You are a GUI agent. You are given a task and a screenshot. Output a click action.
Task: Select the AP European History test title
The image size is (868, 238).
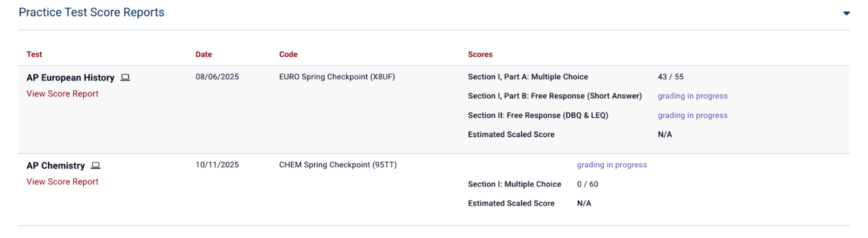[70, 78]
